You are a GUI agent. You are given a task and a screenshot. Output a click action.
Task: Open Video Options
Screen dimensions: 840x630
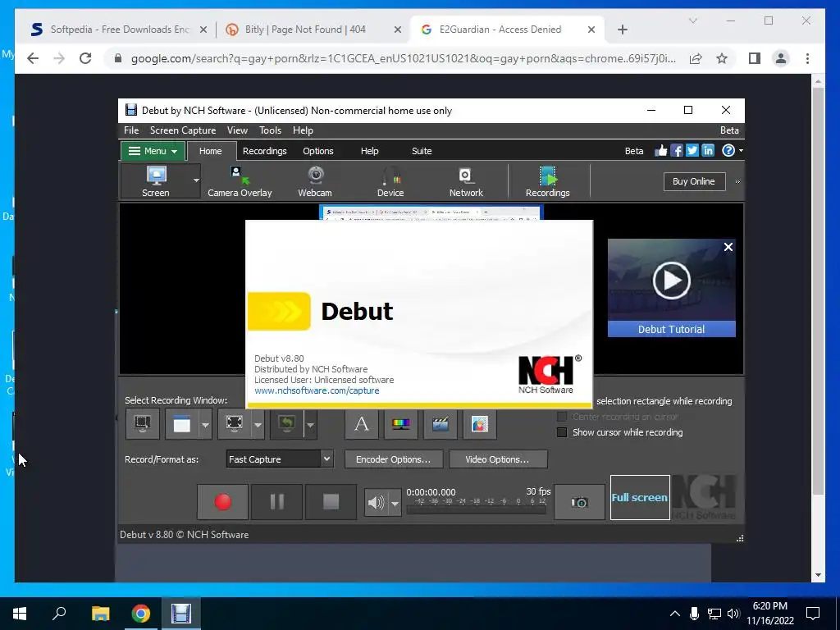498,459
